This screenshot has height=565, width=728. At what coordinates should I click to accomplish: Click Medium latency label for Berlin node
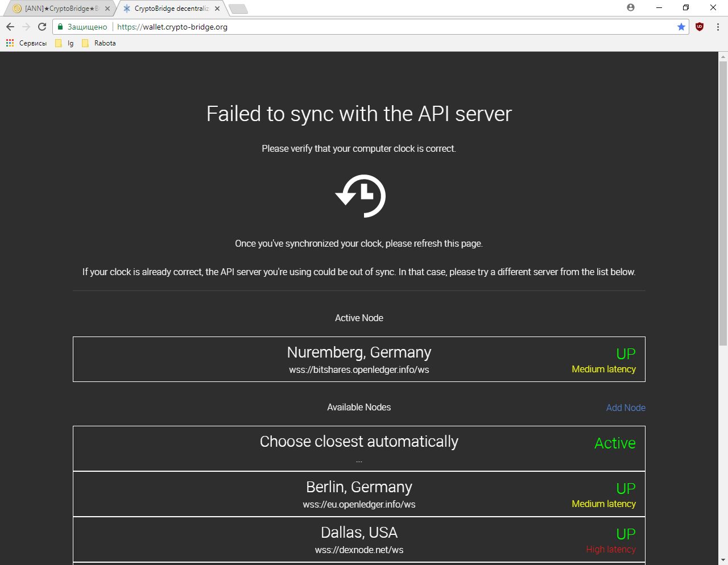603,504
